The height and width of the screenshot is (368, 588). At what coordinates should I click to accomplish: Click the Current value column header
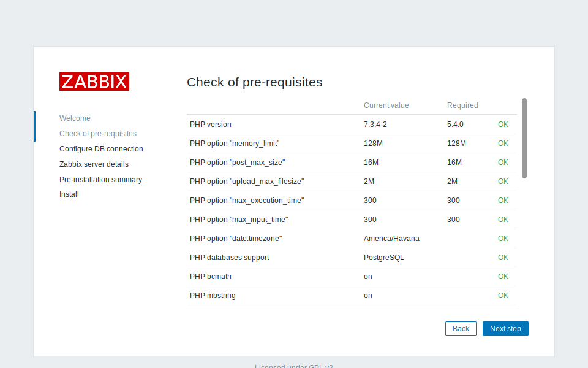[386, 105]
